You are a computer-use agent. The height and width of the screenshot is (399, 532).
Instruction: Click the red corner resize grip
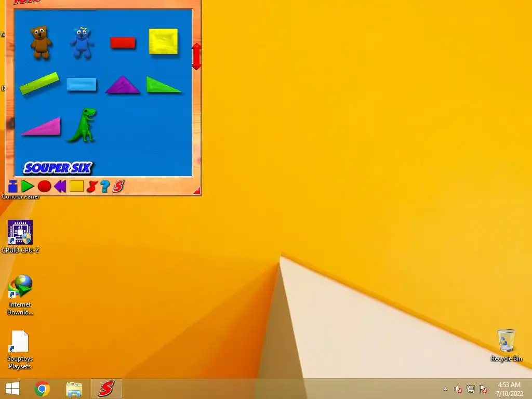point(197,191)
